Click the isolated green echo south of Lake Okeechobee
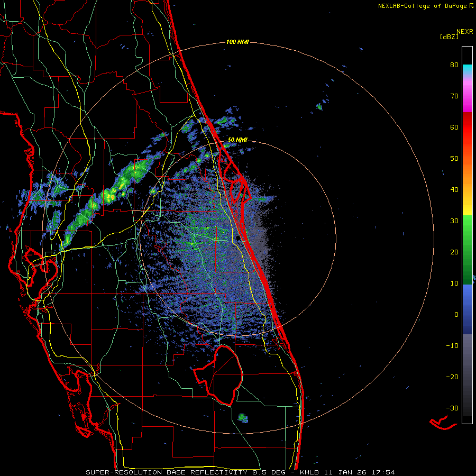This screenshot has height=476, width=476. pyautogui.click(x=243, y=418)
